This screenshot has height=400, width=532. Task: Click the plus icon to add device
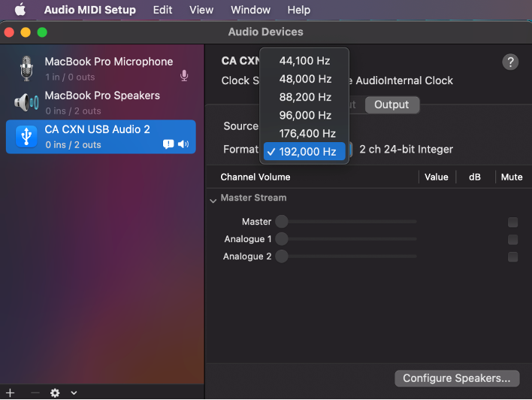[11, 392]
